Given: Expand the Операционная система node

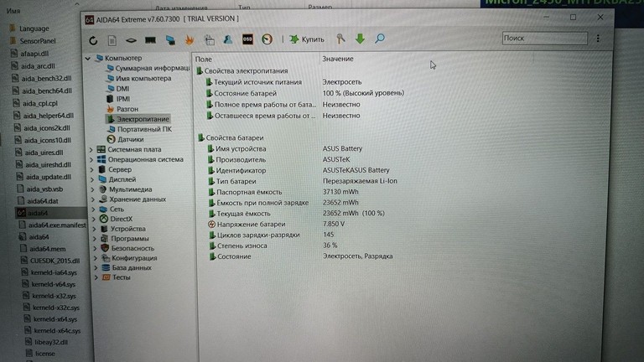Looking at the screenshot, I should tap(91, 160).
